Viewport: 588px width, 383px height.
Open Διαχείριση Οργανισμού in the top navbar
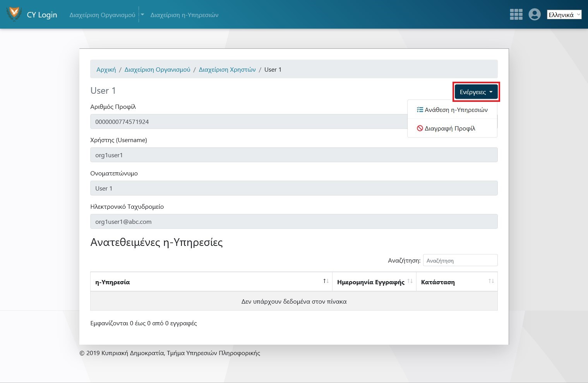[102, 15]
